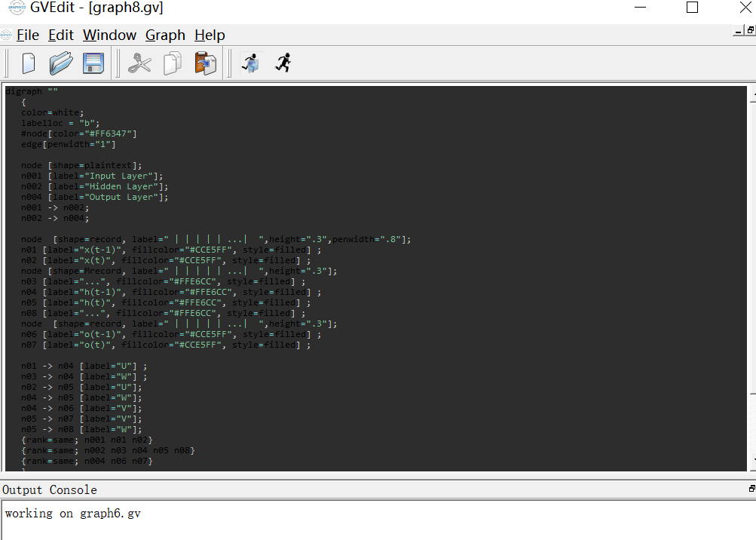Screen dimensions: 756x540
Task: Open the Help menu
Action: 210,35
